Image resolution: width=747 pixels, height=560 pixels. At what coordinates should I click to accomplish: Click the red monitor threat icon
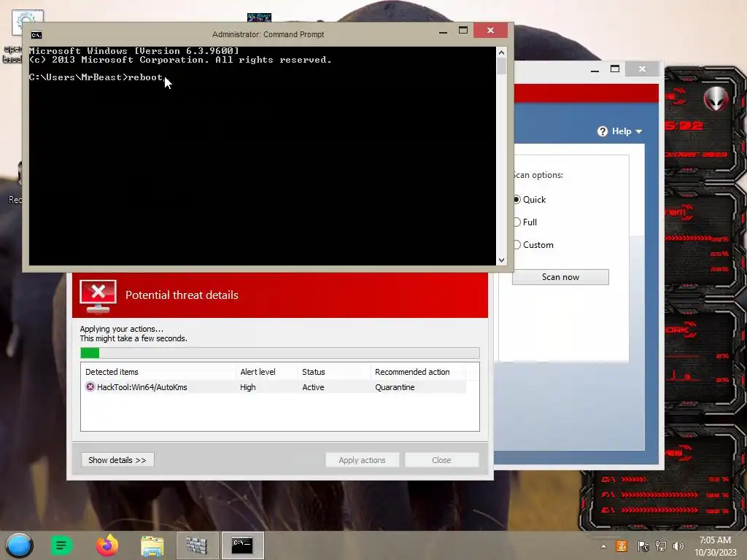98,296
